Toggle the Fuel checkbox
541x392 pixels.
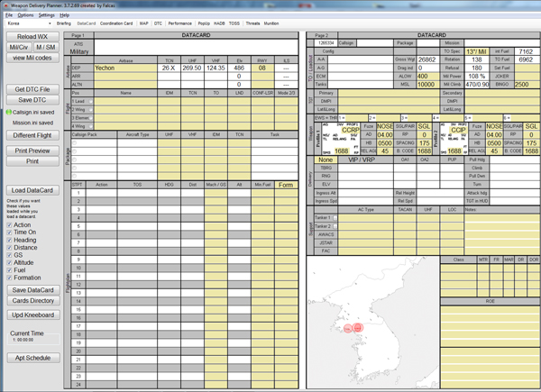9,270
